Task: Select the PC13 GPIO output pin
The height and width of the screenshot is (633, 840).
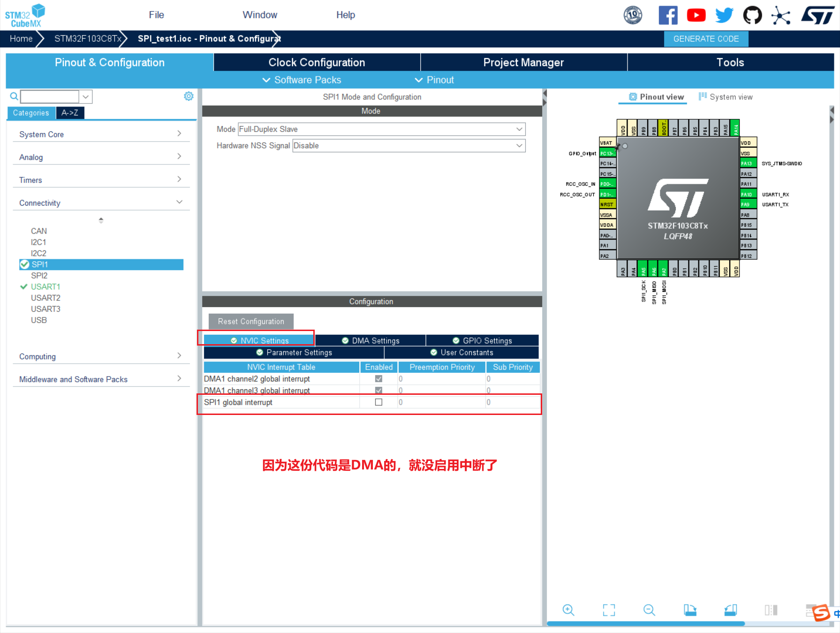Action: [x=608, y=153]
